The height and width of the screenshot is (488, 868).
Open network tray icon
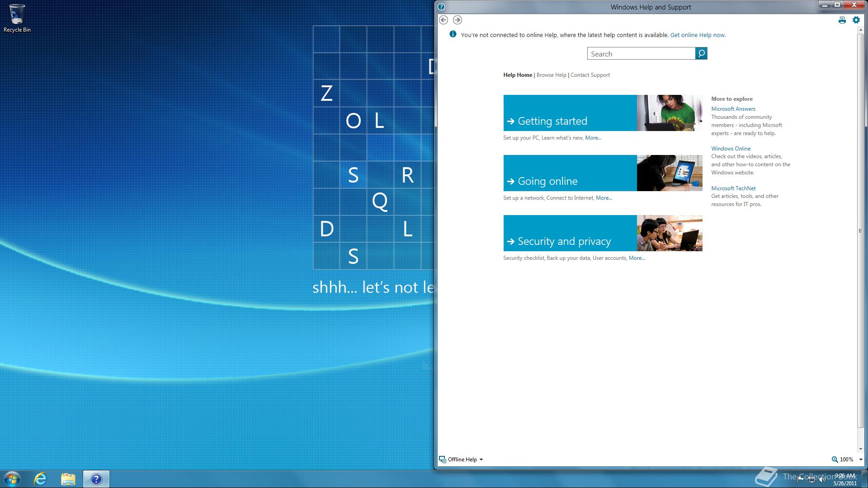[811, 479]
